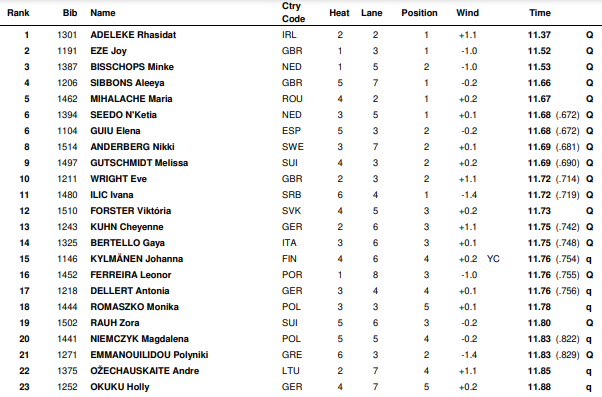Image resolution: width=602 pixels, height=397 pixels.
Task: Click wind value +1.1 for WRIGHT Eve
Action: pyautogui.click(x=467, y=179)
